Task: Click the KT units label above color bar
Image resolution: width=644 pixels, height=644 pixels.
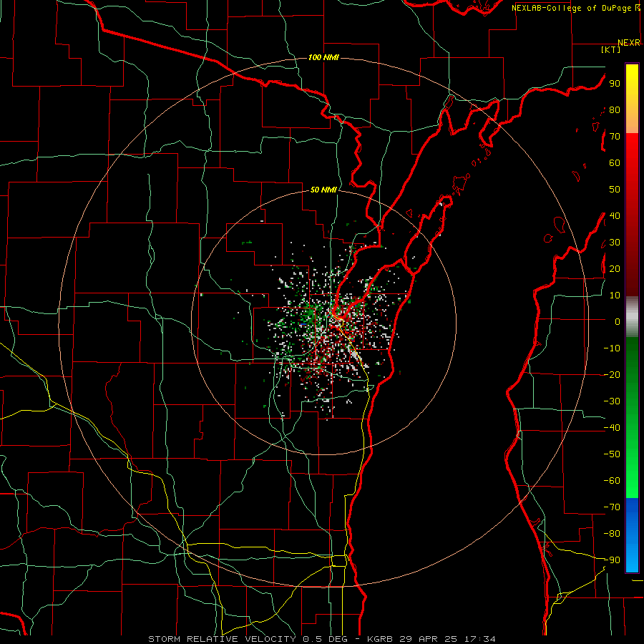Action: (x=611, y=49)
